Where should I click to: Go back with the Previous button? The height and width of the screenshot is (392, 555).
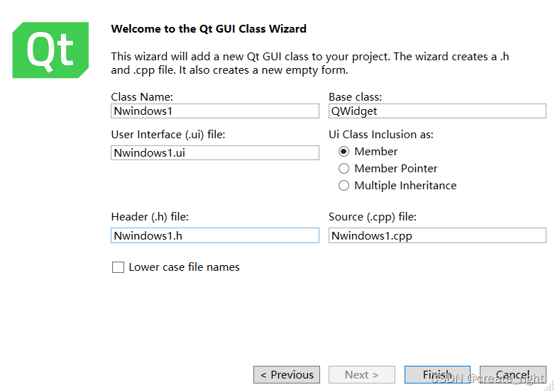[x=287, y=375]
